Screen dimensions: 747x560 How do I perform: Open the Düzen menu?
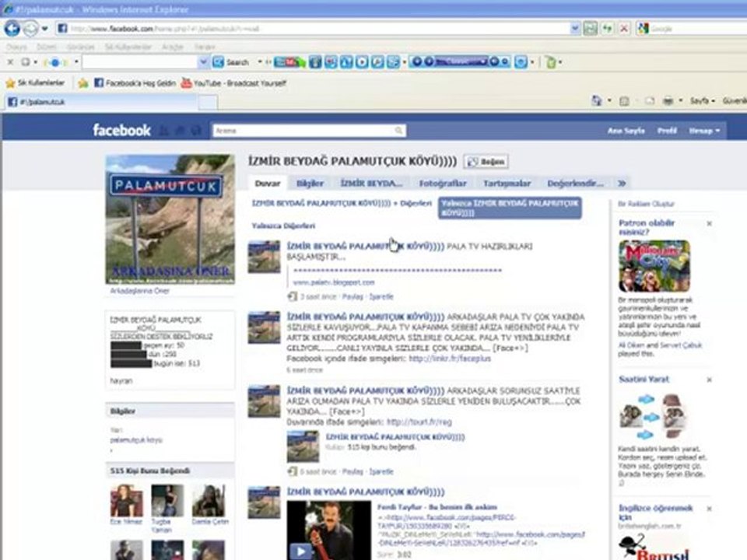coord(46,47)
